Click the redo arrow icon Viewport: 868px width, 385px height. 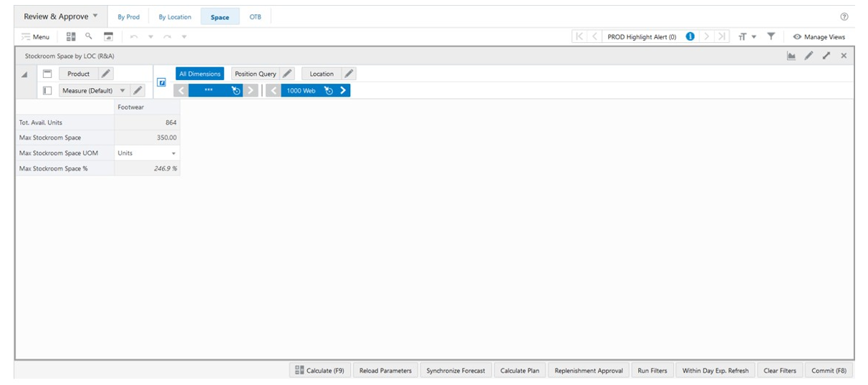tap(168, 36)
